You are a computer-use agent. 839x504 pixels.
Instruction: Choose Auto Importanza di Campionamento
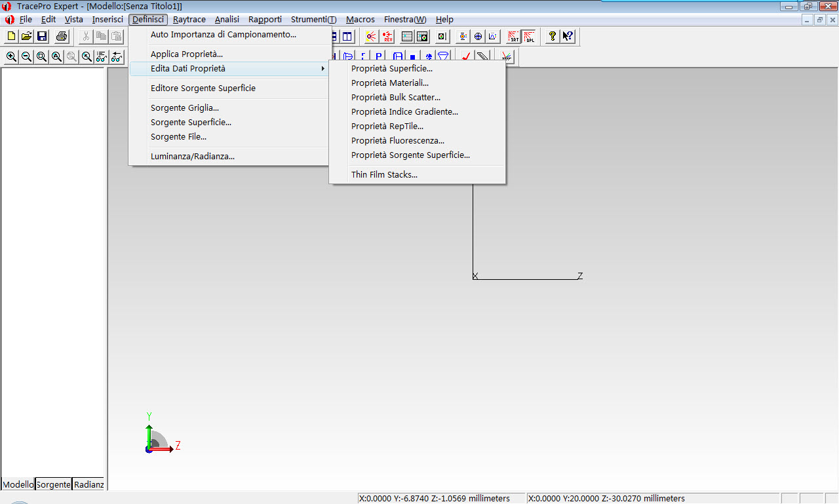coord(229,34)
